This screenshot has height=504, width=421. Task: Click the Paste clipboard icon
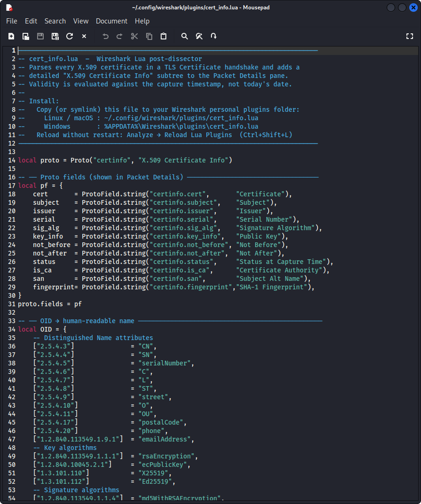point(164,36)
